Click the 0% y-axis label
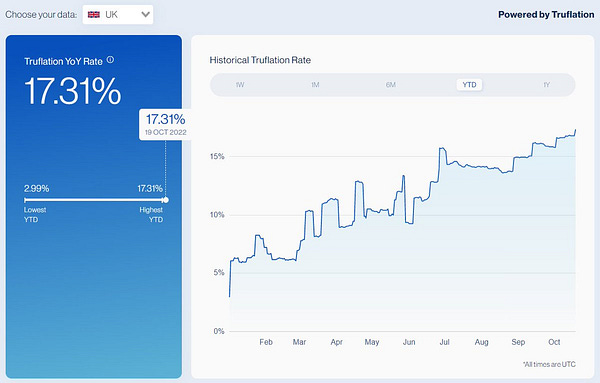The width and height of the screenshot is (600, 383). pos(218,331)
